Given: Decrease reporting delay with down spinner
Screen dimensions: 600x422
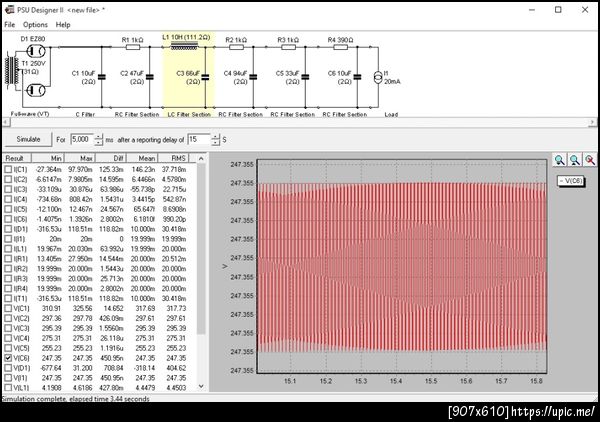Looking at the screenshot, I should pyautogui.click(x=215, y=143).
